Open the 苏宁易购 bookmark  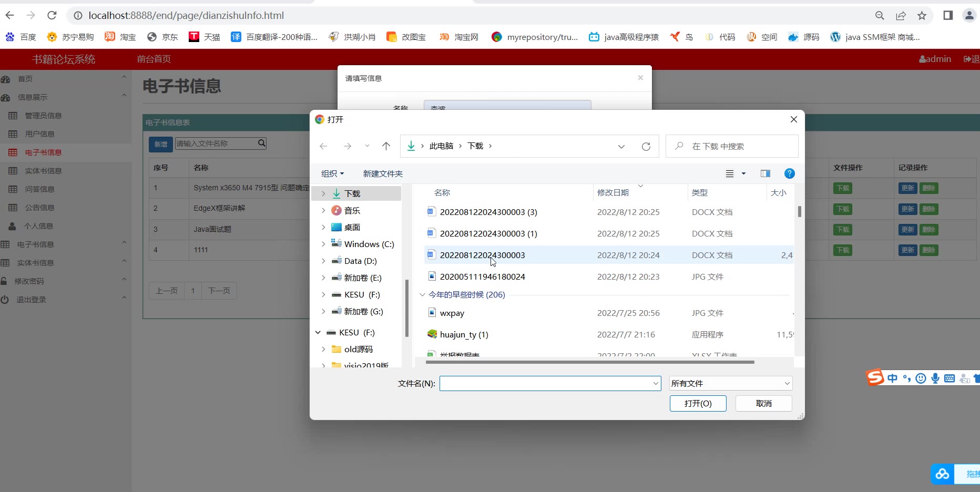70,37
